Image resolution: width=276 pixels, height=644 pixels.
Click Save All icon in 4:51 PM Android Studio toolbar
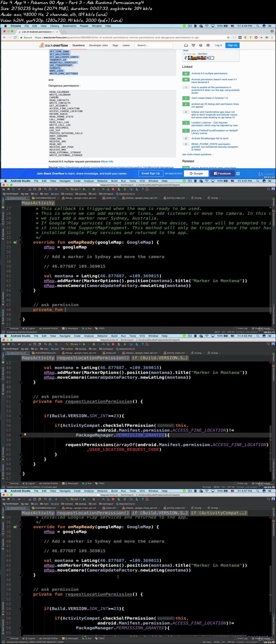pyautogui.click(x=9, y=189)
